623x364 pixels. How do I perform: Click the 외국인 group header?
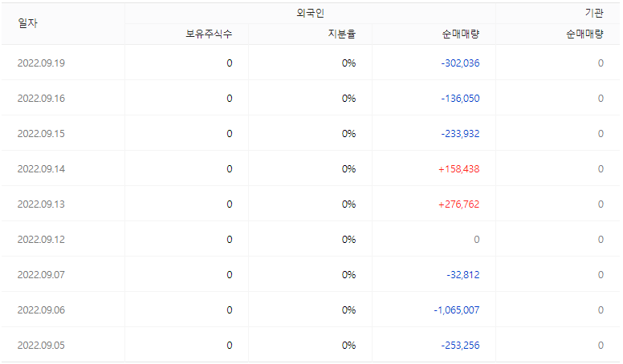point(311,13)
